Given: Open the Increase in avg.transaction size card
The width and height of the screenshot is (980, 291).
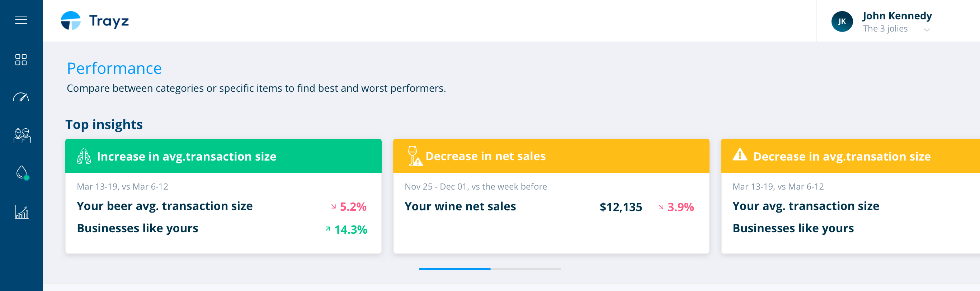Looking at the screenshot, I should (223, 196).
